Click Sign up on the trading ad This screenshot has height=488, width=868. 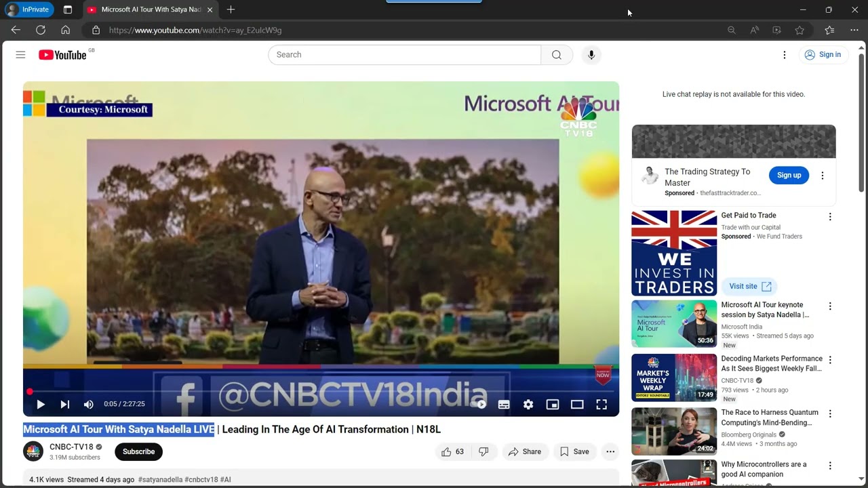(789, 176)
